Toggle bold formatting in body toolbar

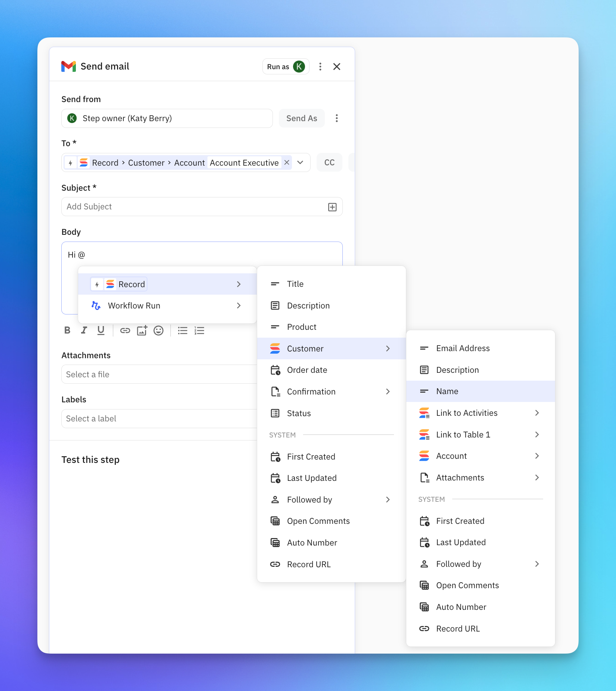coord(67,330)
